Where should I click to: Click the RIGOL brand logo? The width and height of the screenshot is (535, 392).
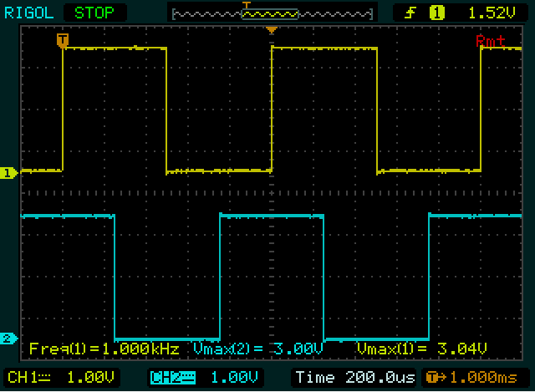click(x=29, y=13)
